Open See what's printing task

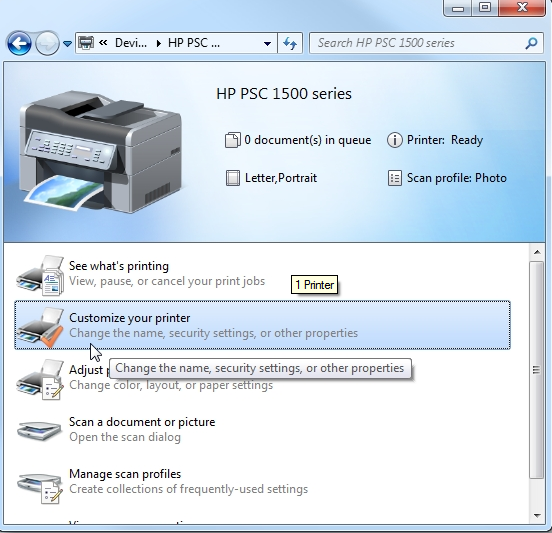[x=119, y=266]
